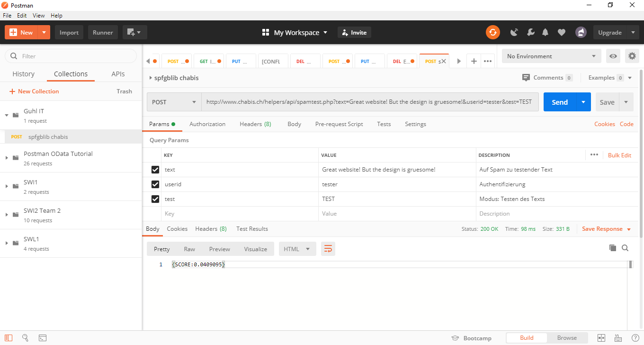Screen dimensions: 644x345
Task: Open the user avatar menu
Action: coord(581,32)
